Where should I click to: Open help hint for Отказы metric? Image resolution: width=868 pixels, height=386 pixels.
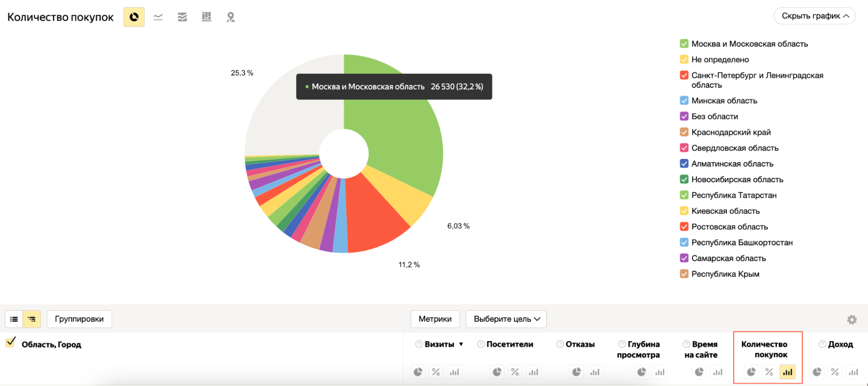[x=560, y=344]
